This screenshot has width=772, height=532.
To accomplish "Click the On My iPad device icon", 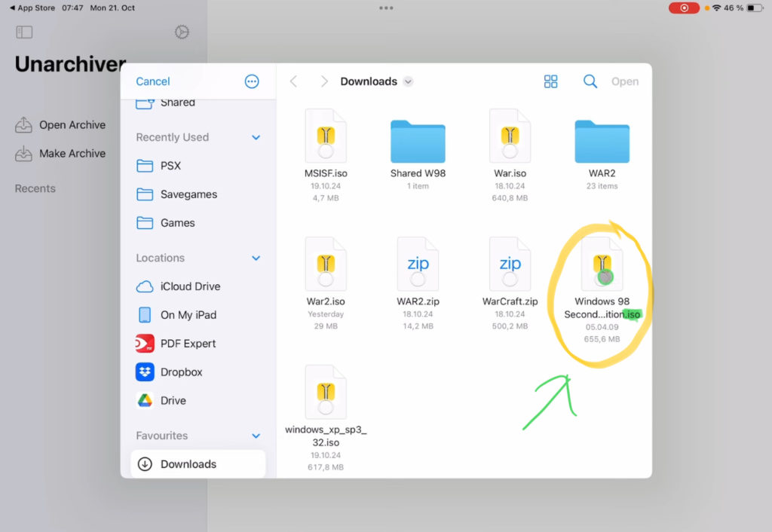I will tap(145, 315).
